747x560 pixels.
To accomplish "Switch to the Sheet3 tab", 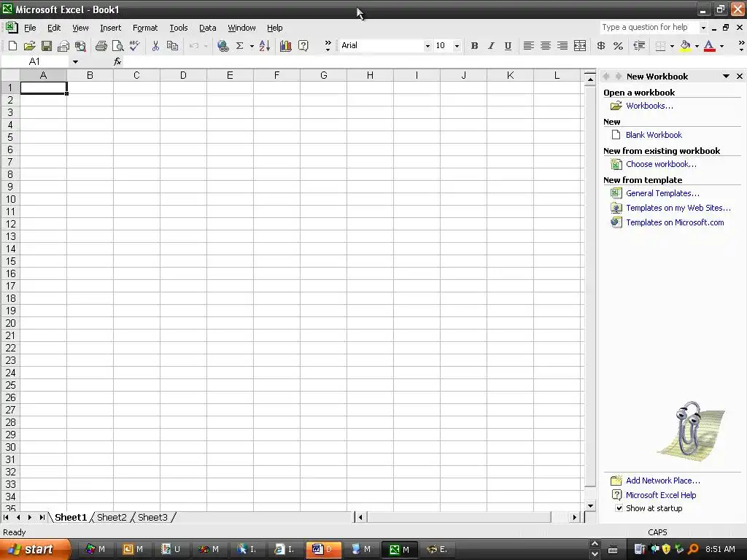I will pos(152,517).
